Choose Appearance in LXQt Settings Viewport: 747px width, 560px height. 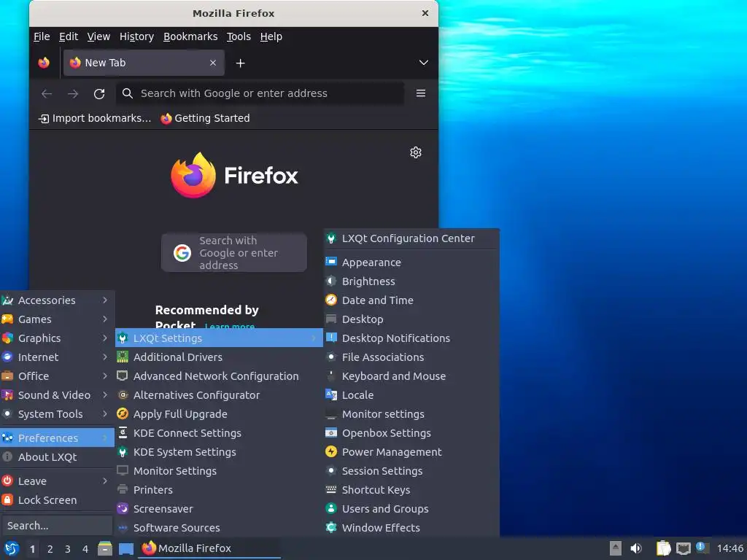coord(411,262)
